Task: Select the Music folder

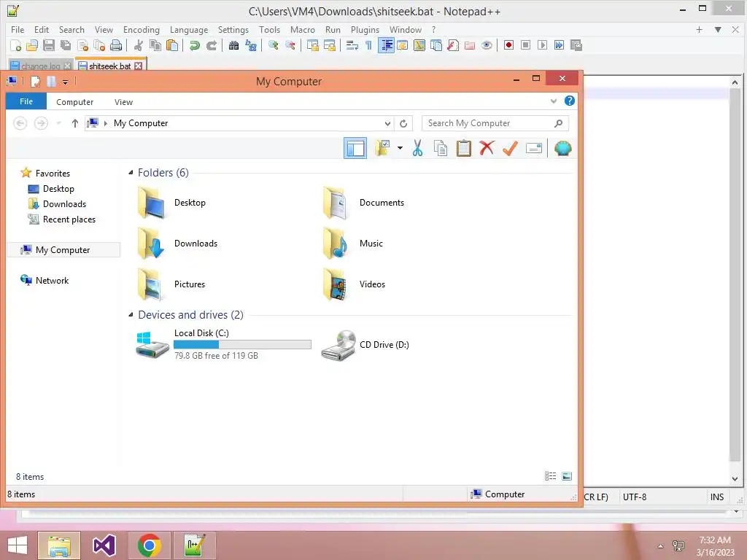Action: 354,244
